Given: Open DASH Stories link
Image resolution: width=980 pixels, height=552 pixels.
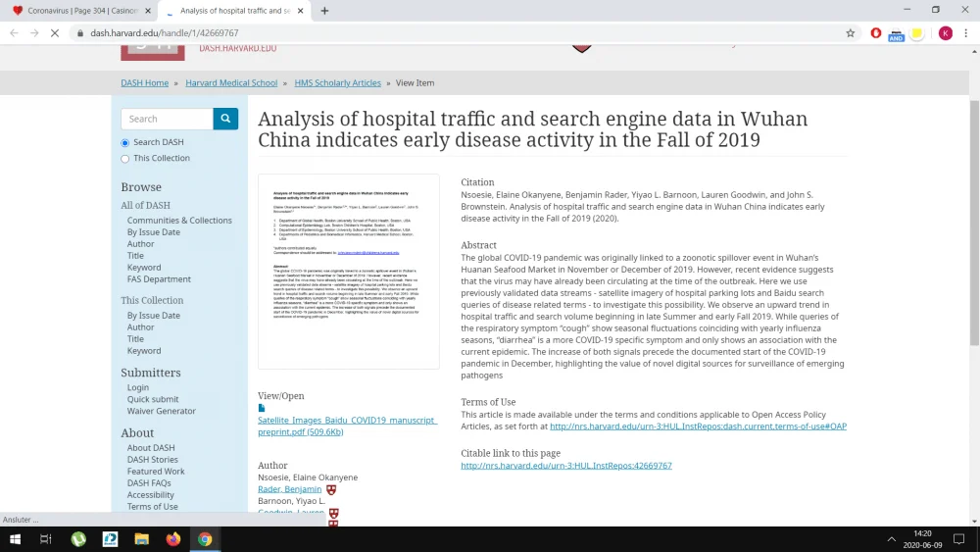Looking at the screenshot, I should click(x=153, y=460).
